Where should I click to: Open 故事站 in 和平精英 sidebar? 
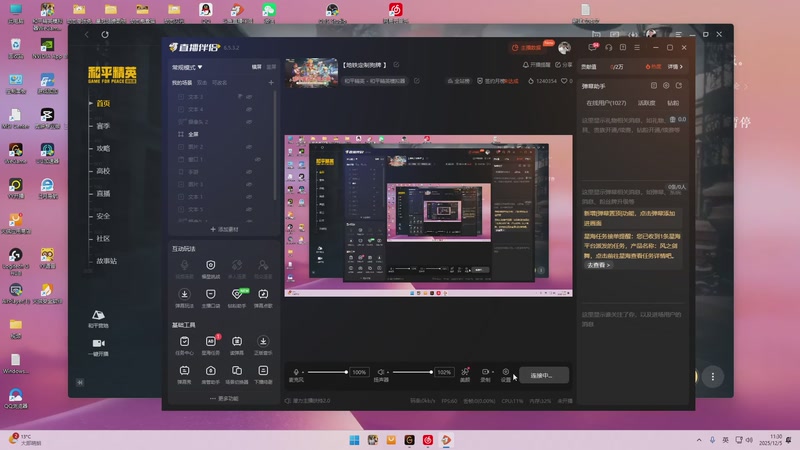[x=106, y=261]
